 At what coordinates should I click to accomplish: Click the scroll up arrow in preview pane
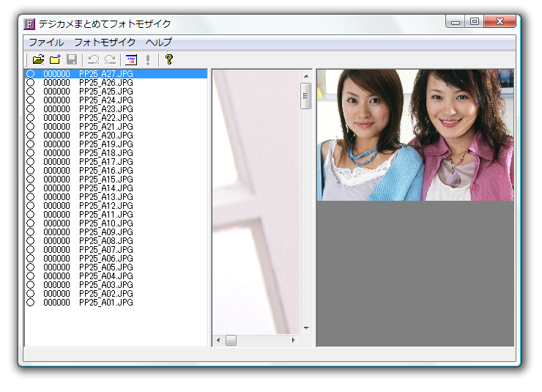[306, 75]
